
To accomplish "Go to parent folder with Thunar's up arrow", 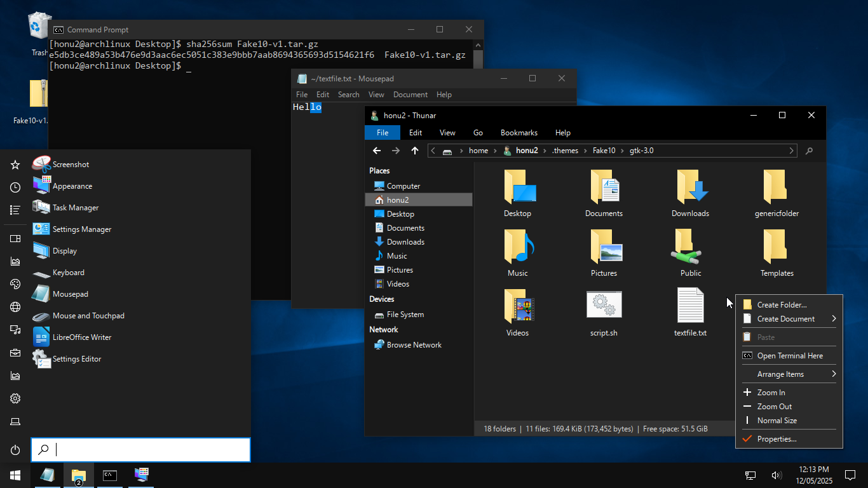I will (x=414, y=151).
